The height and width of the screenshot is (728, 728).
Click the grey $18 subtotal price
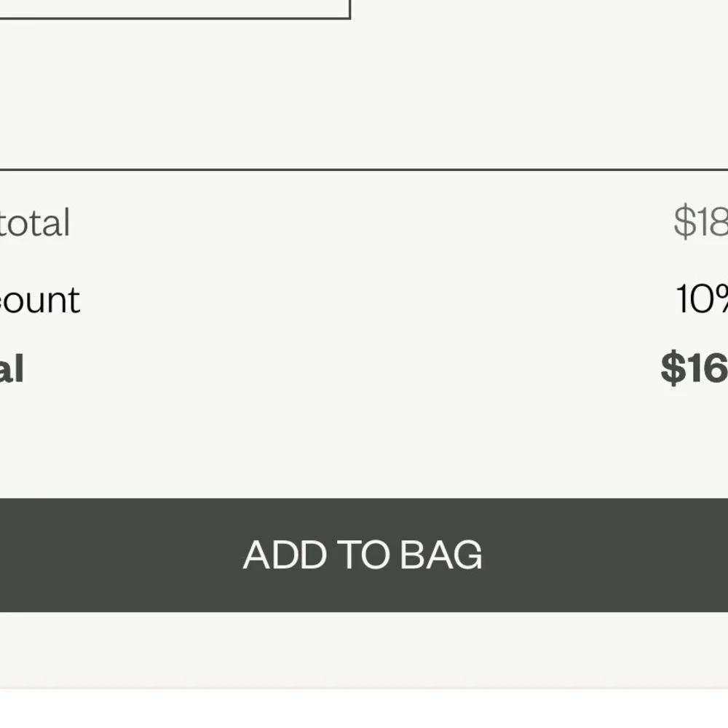[701, 222]
